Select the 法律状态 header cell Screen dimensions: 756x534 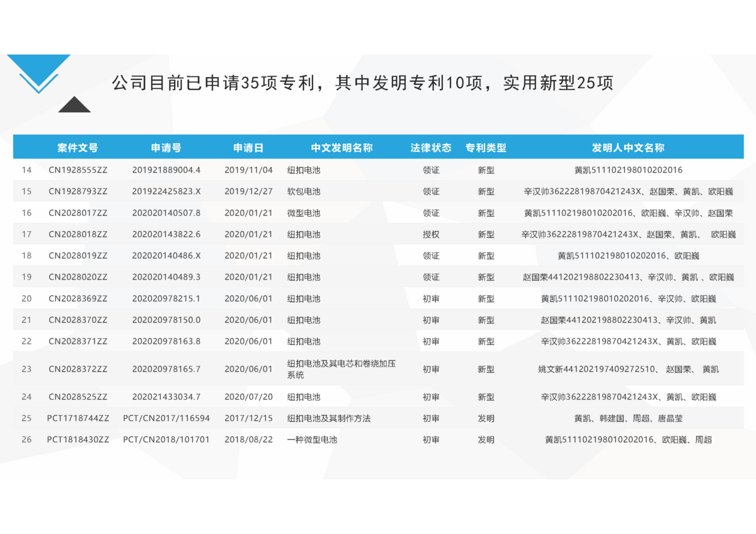click(431, 148)
